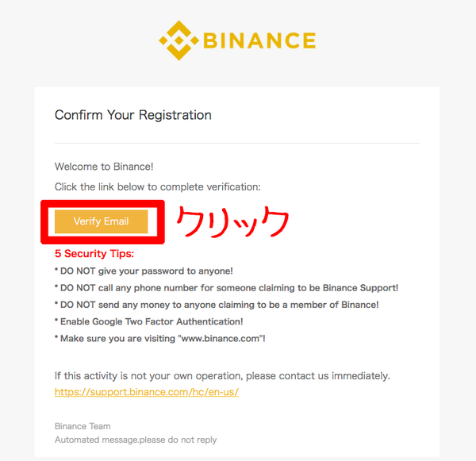Click the www.binance.com text in last tip
Image resolution: width=476 pixels, height=461 pixels.
pos(222,338)
